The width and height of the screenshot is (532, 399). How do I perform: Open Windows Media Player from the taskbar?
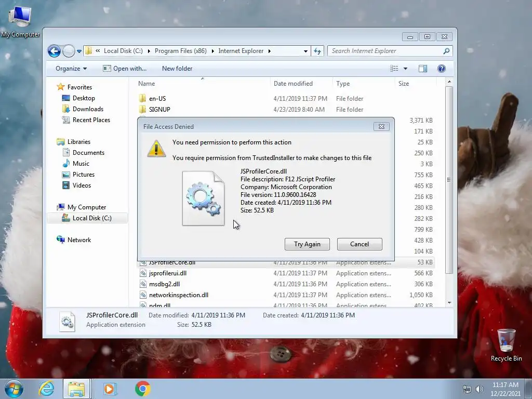109,389
